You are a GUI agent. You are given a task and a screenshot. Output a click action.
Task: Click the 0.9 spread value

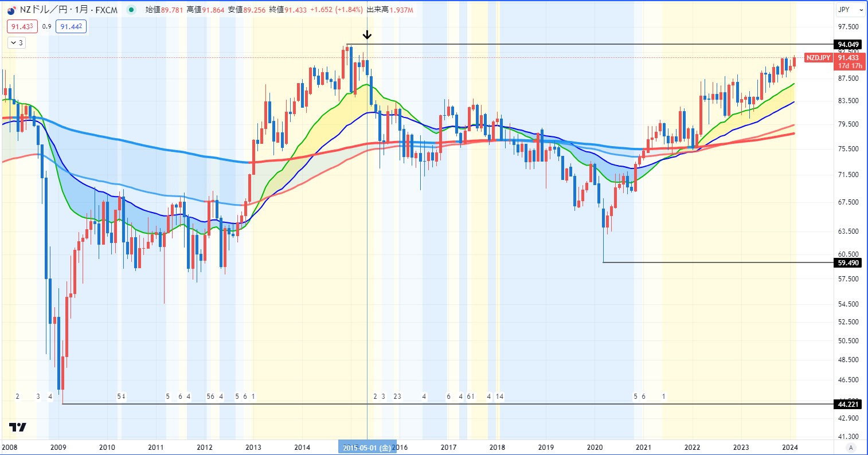(47, 26)
